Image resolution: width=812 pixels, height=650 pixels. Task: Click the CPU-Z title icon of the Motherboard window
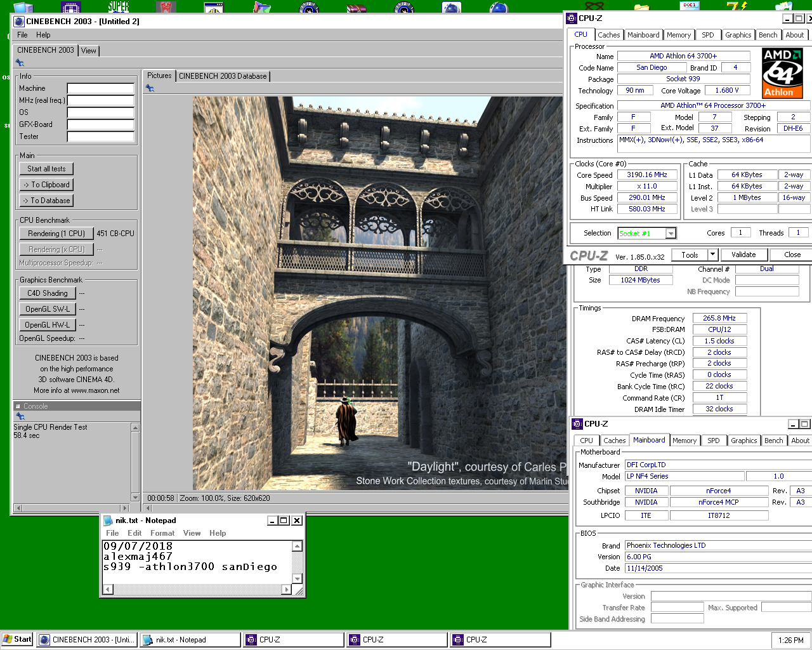[x=577, y=424]
